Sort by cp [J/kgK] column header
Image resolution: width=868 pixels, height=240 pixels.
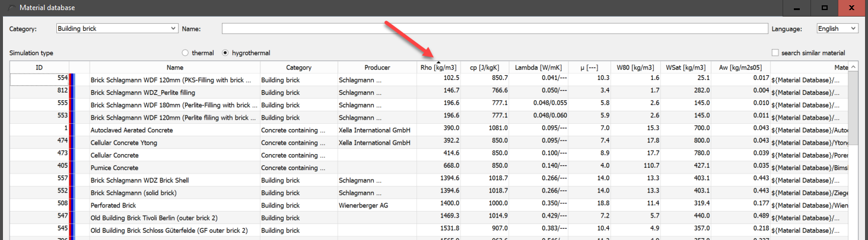point(485,68)
